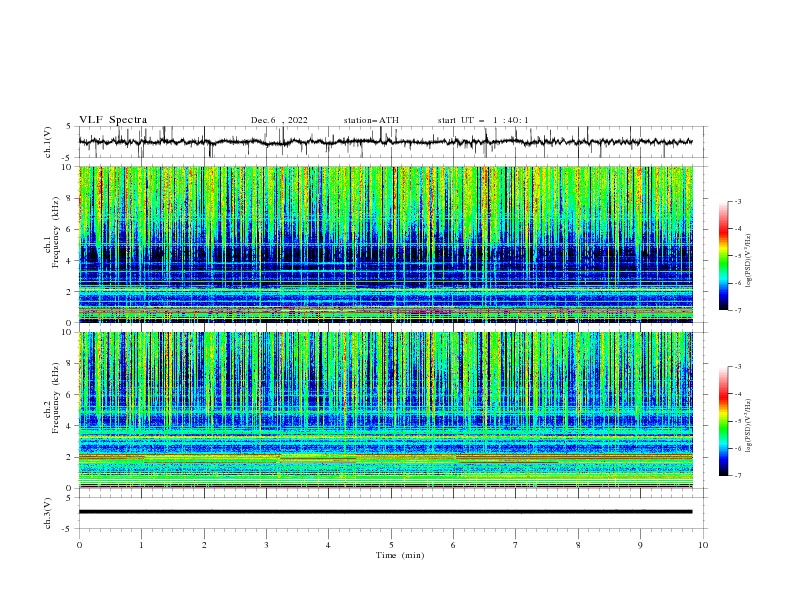The image size is (792, 612).
Task: Click the time axis tick label "8"
Action: click(x=578, y=545)
